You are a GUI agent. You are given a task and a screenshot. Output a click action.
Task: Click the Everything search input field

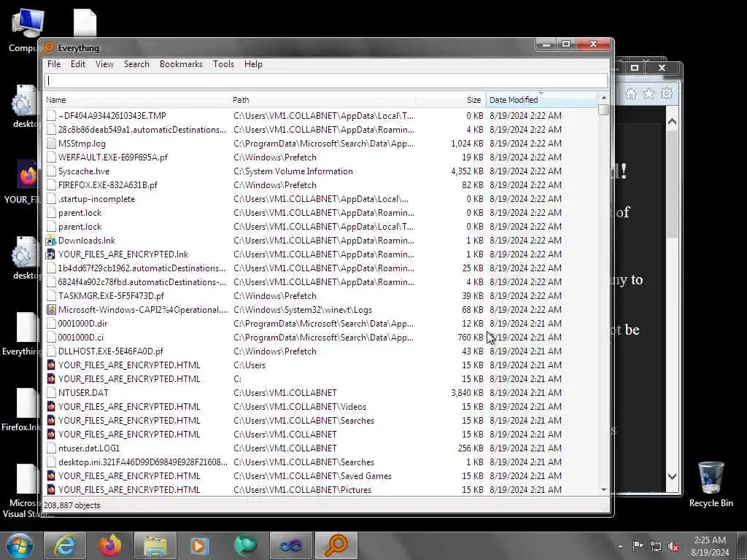pyautogui.click(x=326, y=80)
